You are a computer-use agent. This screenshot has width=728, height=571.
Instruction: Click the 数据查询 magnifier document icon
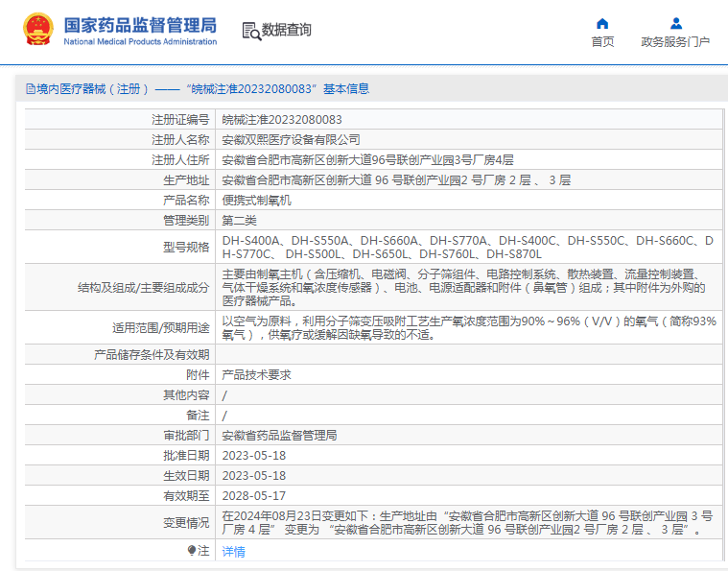[x=250, y=31]
